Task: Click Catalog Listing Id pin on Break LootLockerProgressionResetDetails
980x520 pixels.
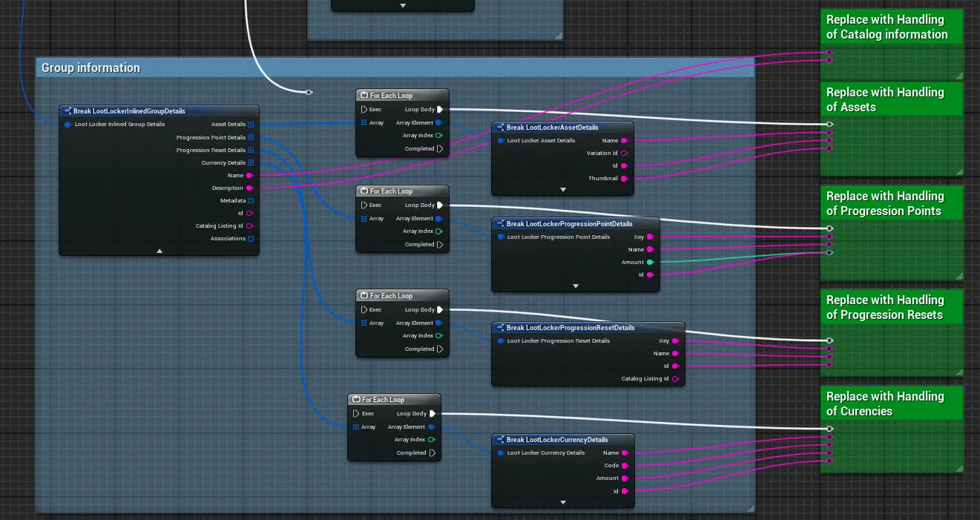Action: point(675,379)
